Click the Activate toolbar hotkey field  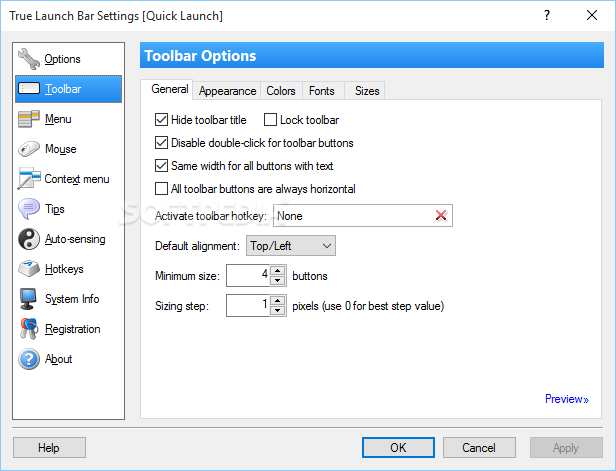363,215
